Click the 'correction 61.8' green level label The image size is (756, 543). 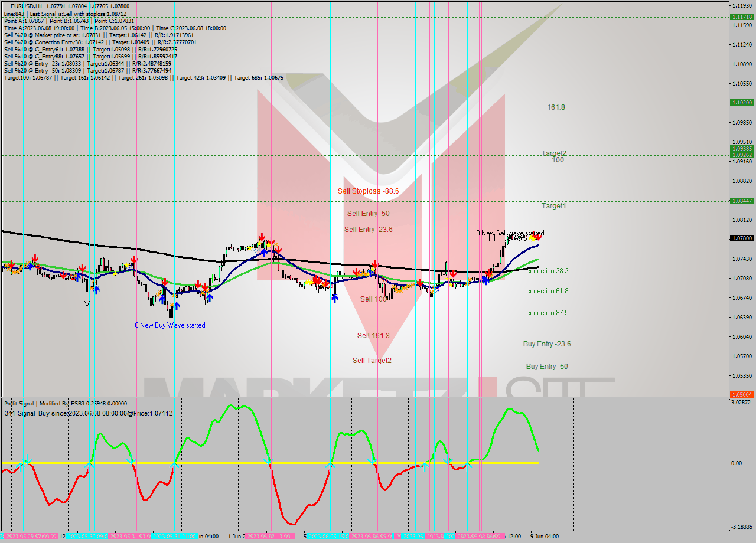pyautogui.click(x=547, y=291)
